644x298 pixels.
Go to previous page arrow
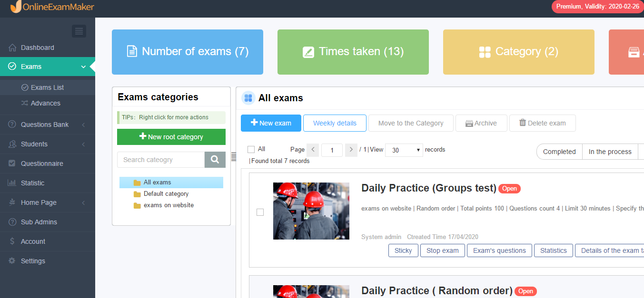click(313, 150)
